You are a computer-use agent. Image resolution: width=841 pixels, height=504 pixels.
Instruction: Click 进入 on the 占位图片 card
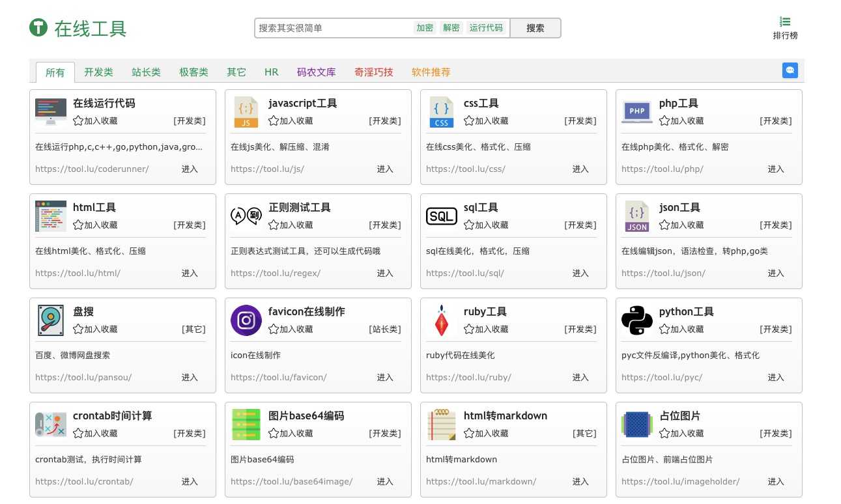point(776,481)
